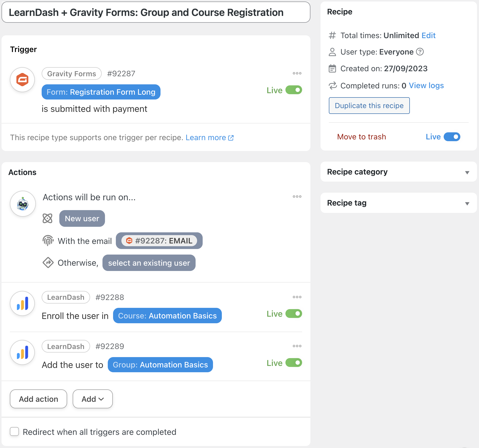
Task: Click the Edit link for Total times
Action: click(x=429, y=35)
